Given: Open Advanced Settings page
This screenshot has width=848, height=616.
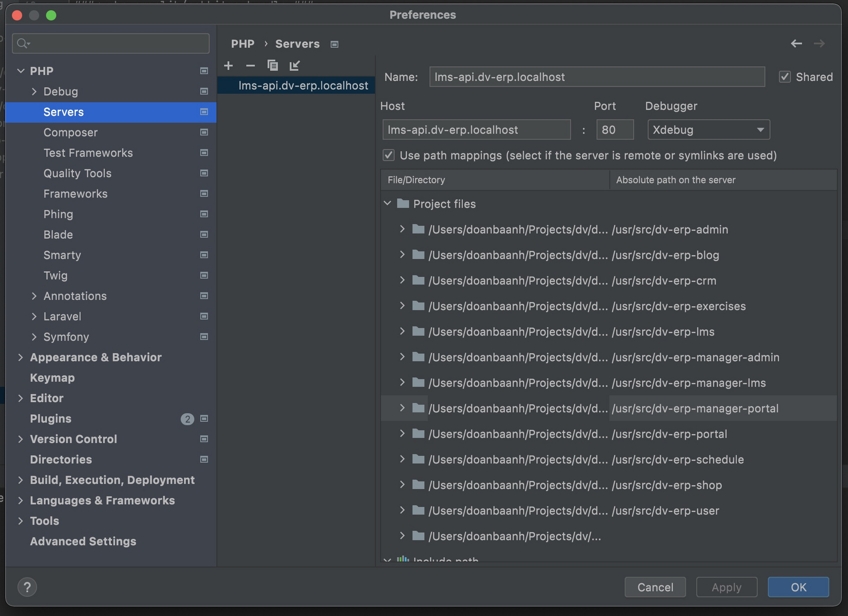Looking at the screenshot, I should [83, 541].
